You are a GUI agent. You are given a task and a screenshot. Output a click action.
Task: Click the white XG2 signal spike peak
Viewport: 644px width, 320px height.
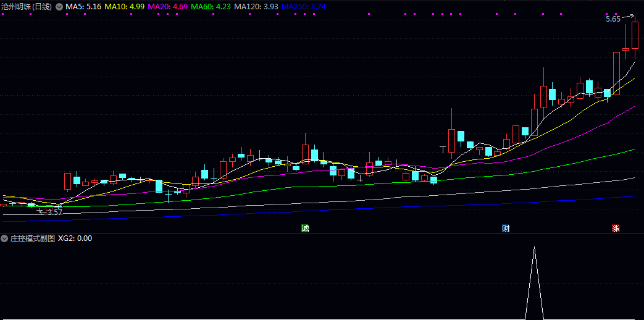pyautogui.click(x=534, y=248)
